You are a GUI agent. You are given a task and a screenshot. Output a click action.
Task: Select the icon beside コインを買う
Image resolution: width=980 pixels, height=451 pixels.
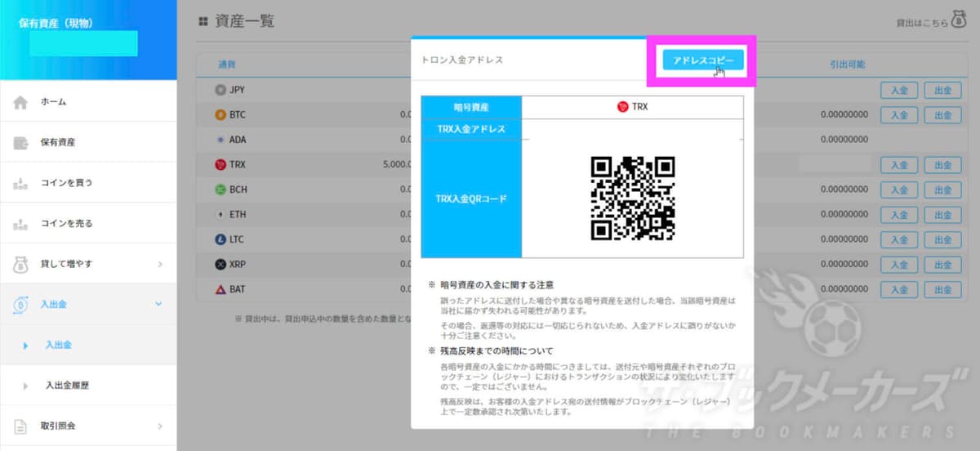pos(21,183)
